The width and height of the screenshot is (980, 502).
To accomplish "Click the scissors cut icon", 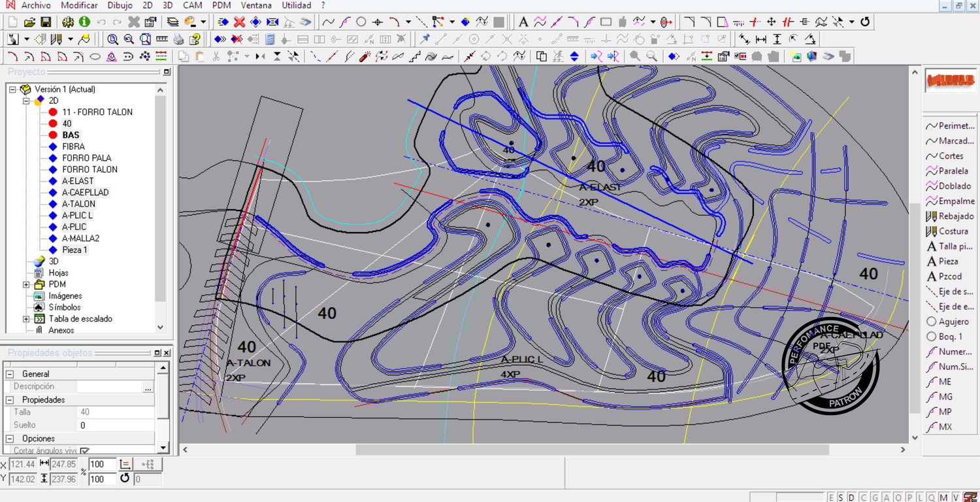I will [x=216, y=57].
